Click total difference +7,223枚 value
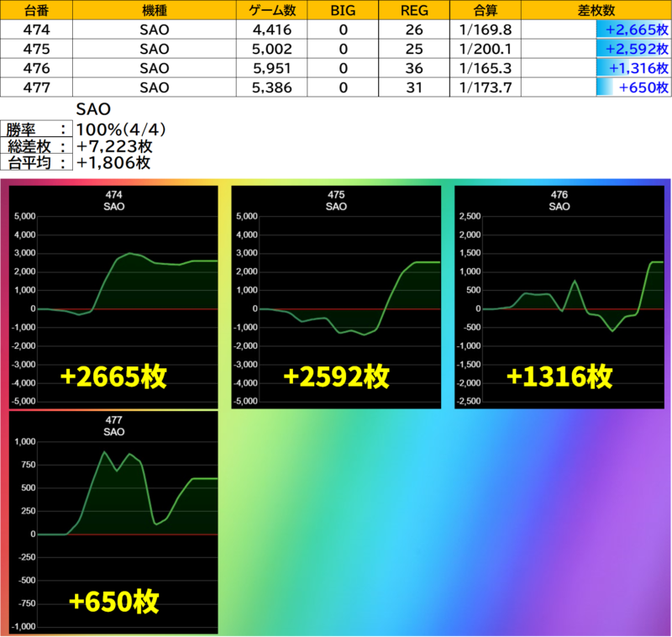The image size is (672, 637). [114, 146]
